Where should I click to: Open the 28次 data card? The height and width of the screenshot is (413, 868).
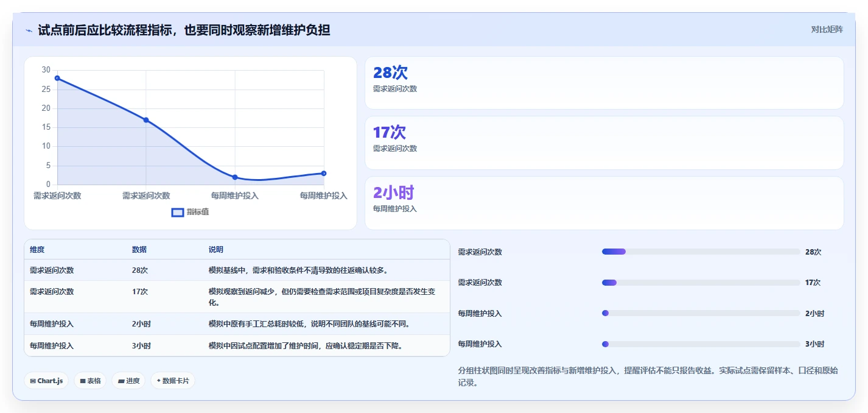pos(604,83)
